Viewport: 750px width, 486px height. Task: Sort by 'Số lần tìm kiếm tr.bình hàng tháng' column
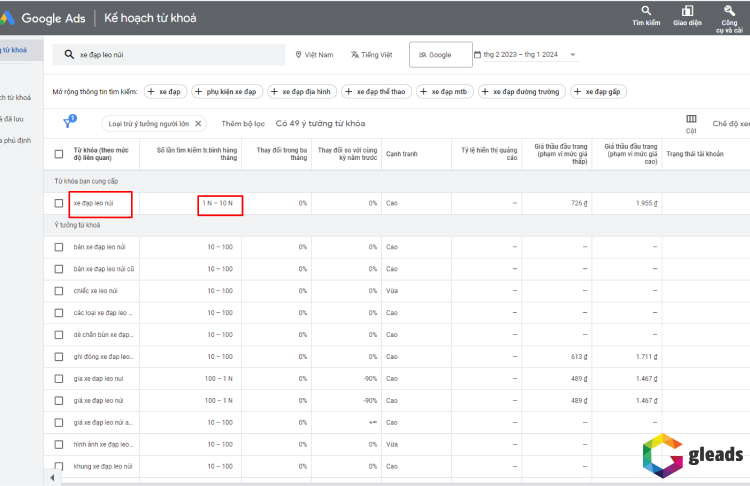[x=196, y=153]
